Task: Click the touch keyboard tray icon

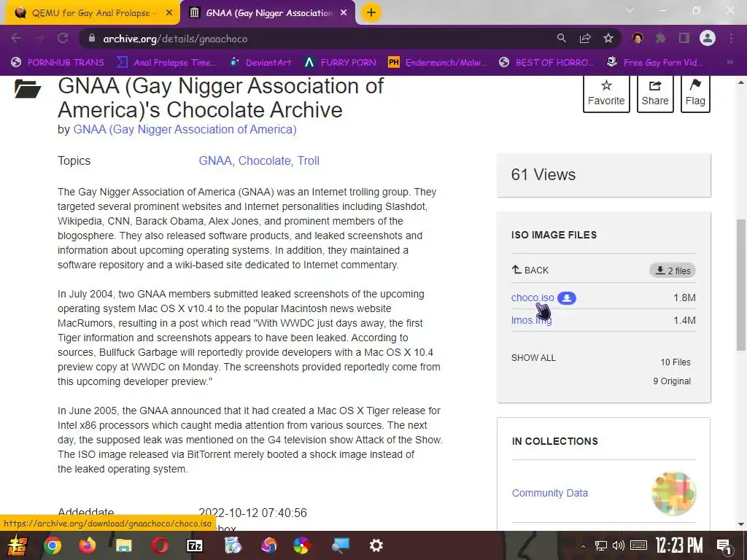Action: click(638, 545)
